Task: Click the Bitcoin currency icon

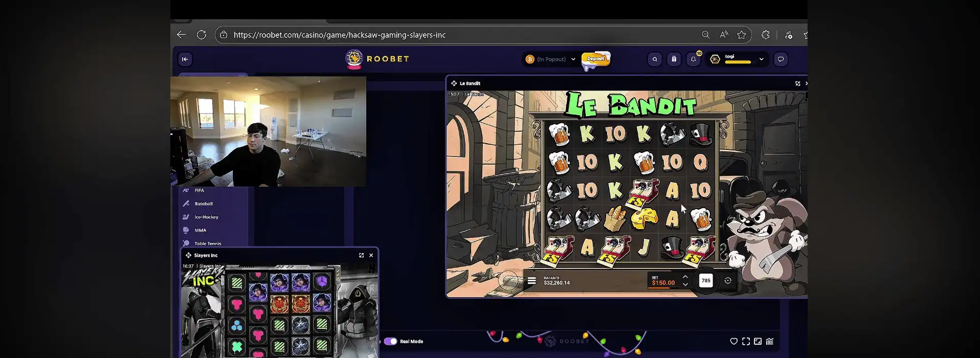Action: click(530, 59)
